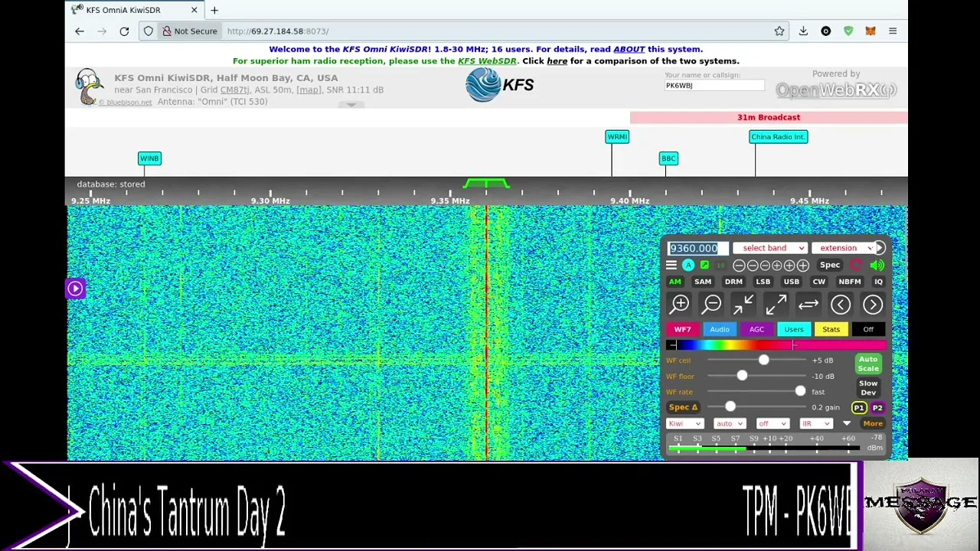Open the select band dropdown

pos(773,248)
